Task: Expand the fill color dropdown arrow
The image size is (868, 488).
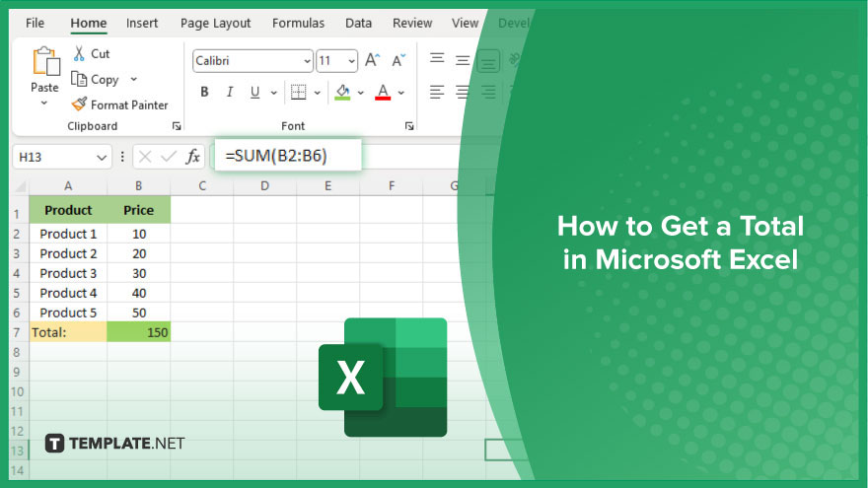Action: coord(360,93)
